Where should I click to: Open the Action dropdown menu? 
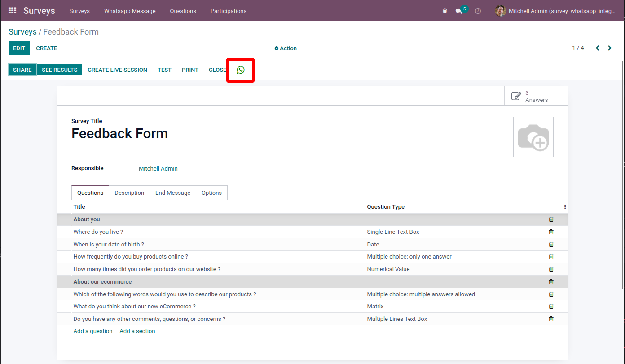click(x=286, y=48)
